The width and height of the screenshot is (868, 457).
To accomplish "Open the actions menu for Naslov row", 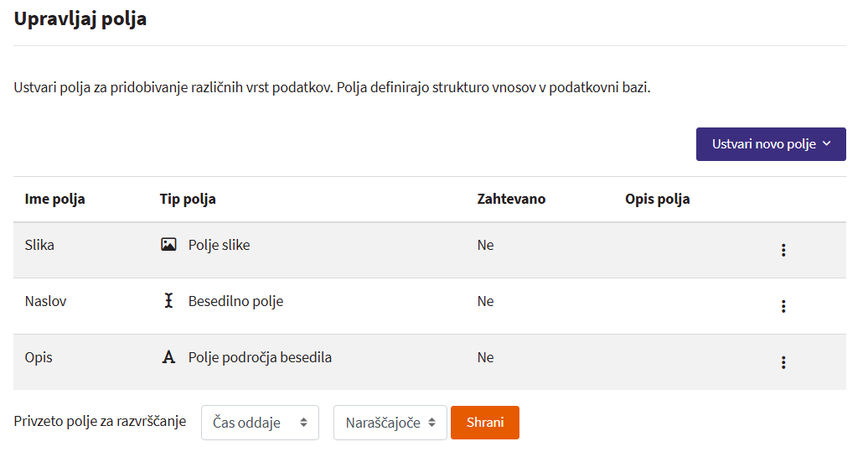I will (783, 306).
